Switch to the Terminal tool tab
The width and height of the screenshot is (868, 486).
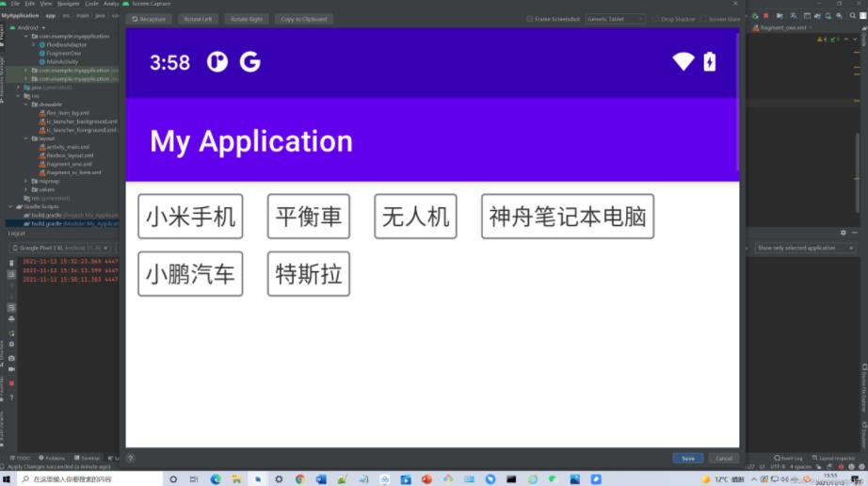point(87,459)
